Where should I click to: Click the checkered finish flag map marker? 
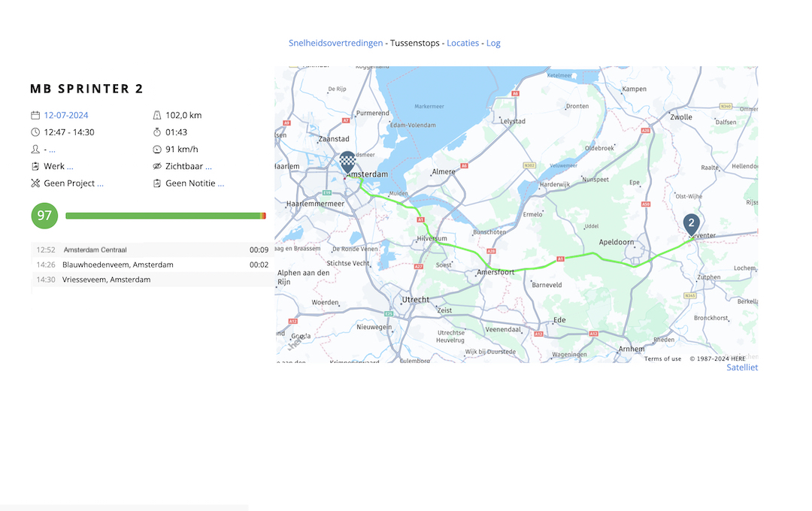tap(347, 161)
